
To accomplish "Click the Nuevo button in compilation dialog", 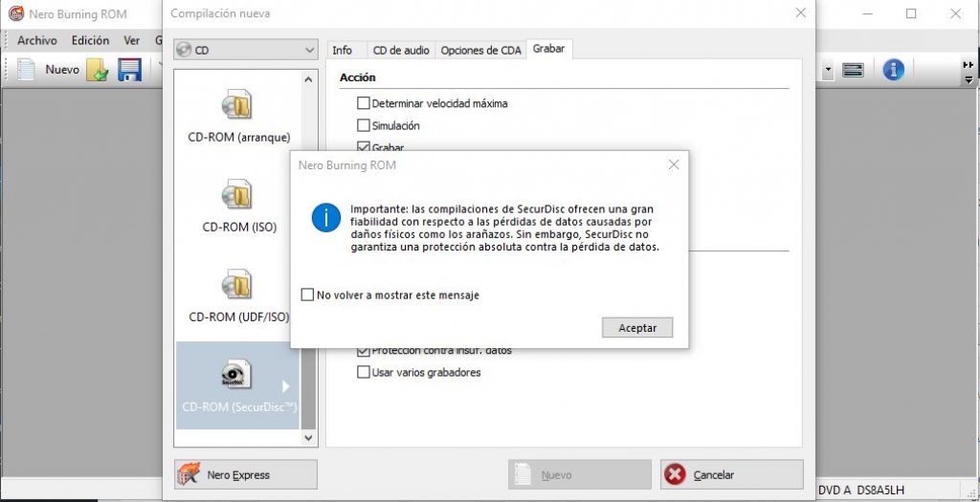I will point(579,475).
